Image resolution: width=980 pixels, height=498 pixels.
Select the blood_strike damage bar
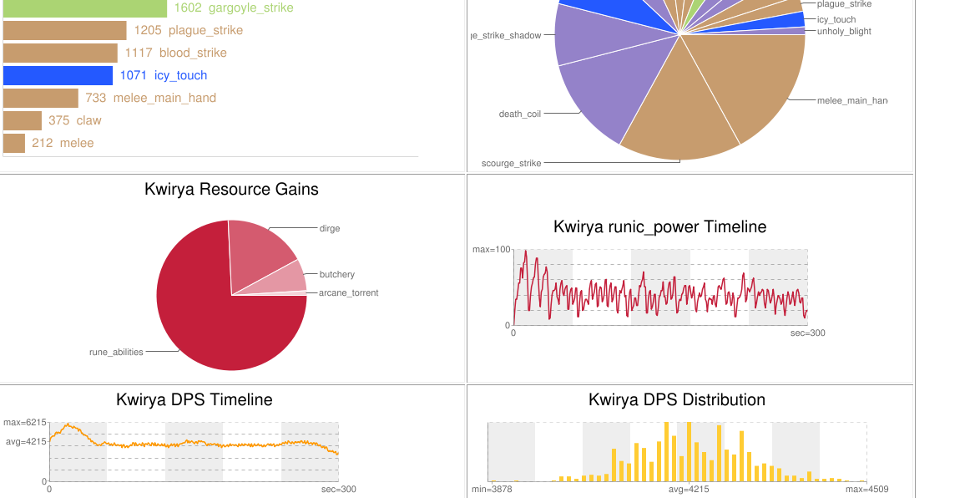pos(60,53)
